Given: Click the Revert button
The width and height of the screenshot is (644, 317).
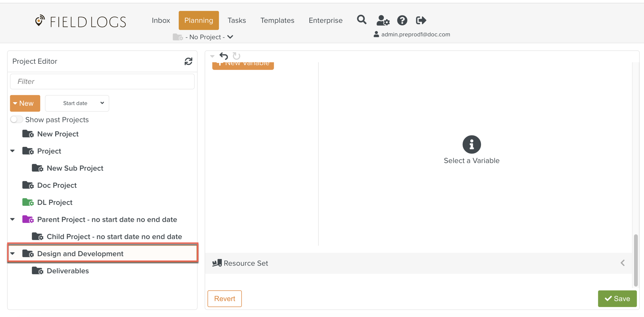Looking at the screenshot, I should [x=224, y=298].
